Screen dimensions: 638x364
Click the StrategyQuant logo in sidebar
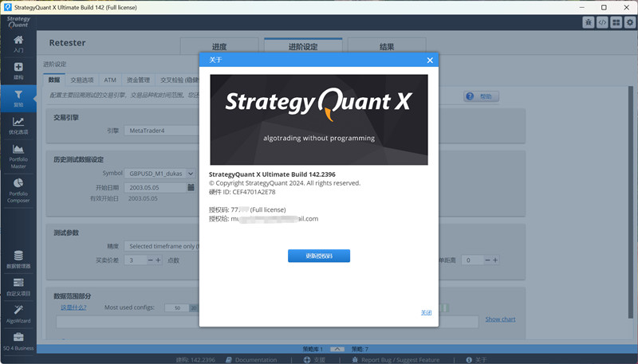pos(18,22)
